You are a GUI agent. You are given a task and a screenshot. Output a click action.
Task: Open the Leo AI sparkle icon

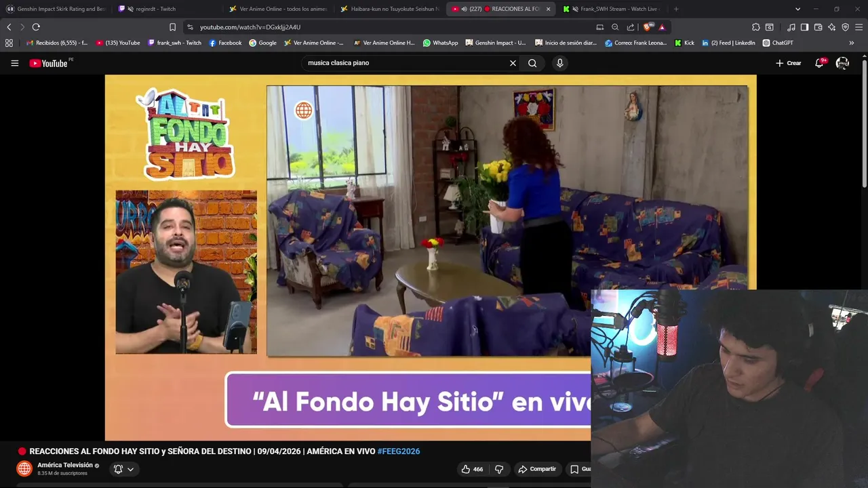click(x=832, y=27)
